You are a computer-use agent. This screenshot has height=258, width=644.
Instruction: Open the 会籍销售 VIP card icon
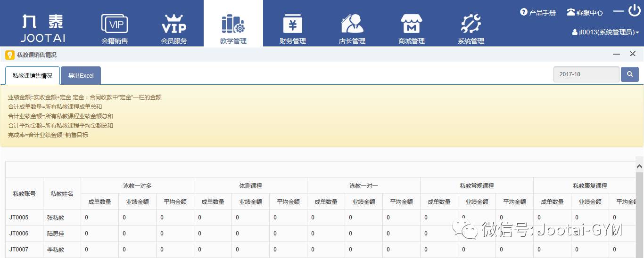pos(115,24)
